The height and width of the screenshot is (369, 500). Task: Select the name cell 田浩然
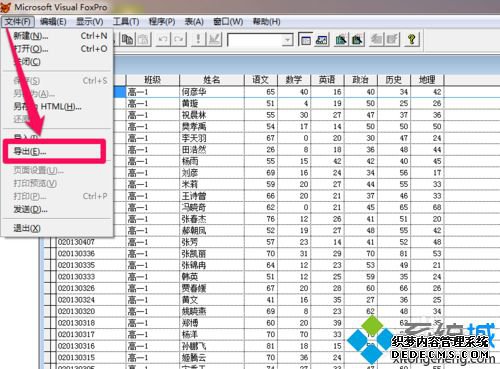click(212, 150)
